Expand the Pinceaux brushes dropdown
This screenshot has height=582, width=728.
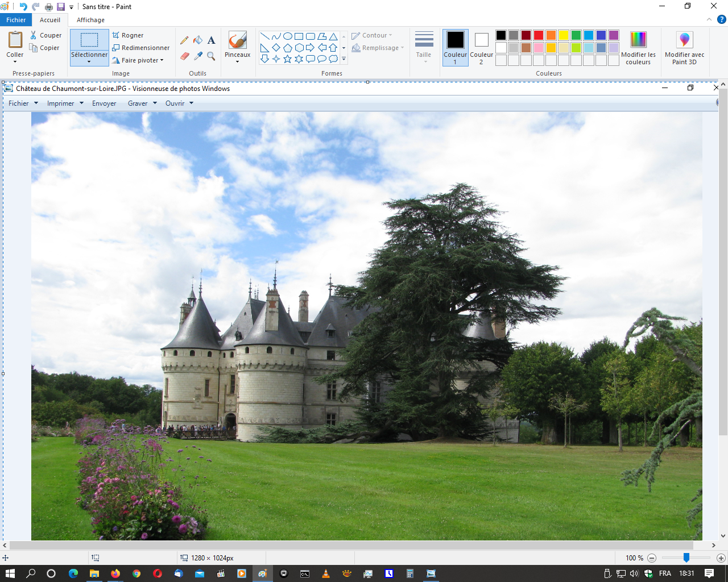237,61
